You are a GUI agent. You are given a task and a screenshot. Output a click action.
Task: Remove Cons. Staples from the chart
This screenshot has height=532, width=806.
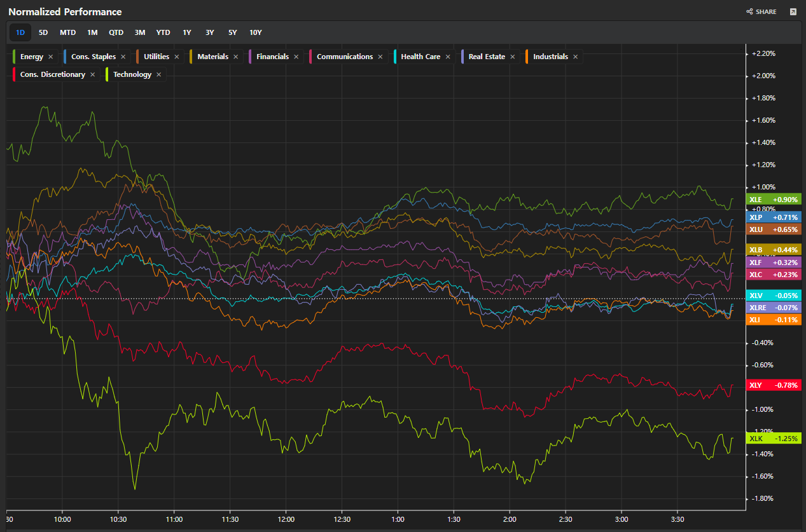coord(123,57)
